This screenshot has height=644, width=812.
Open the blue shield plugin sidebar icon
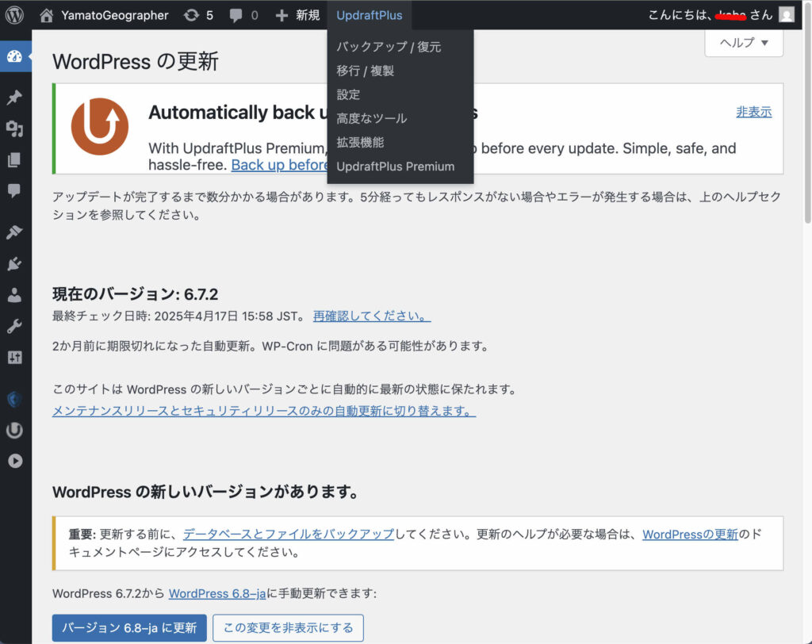click(x=14, y=399)
